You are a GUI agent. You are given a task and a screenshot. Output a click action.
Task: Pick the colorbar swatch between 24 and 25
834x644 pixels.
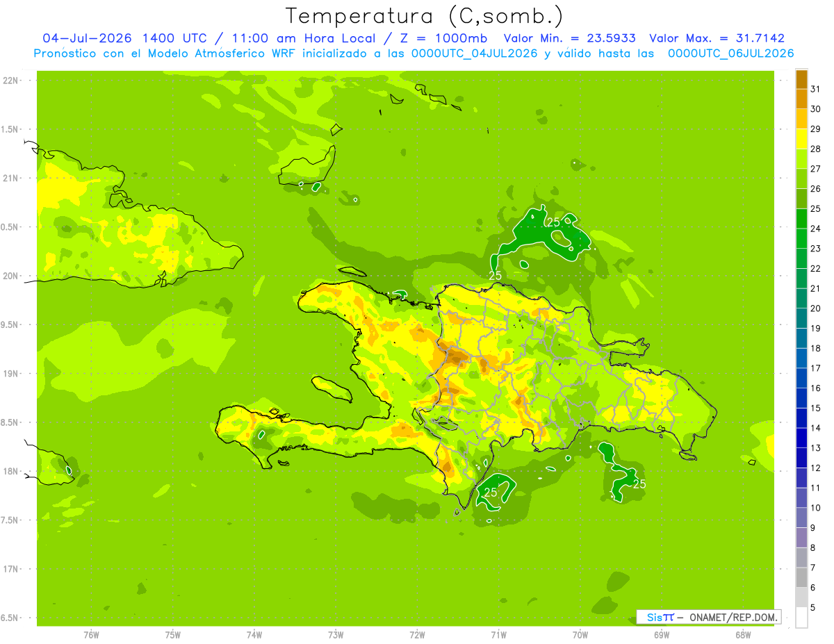click(x=801, y=219)
